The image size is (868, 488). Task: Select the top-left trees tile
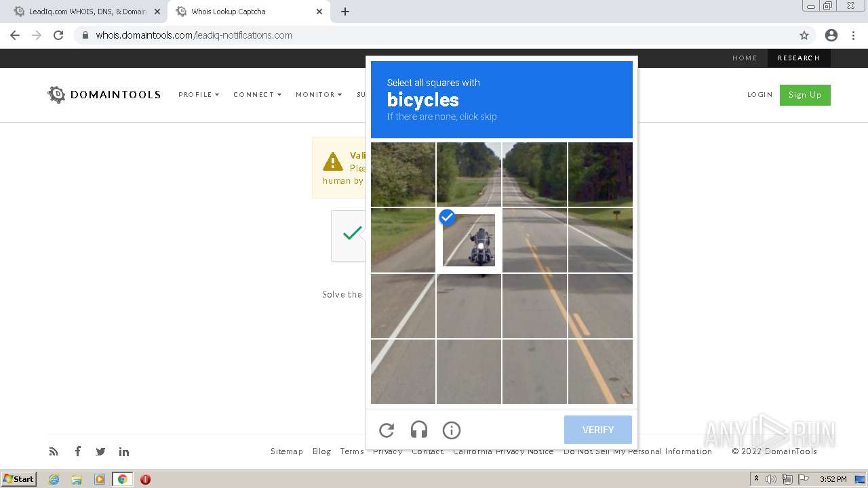tap(403, 174)
